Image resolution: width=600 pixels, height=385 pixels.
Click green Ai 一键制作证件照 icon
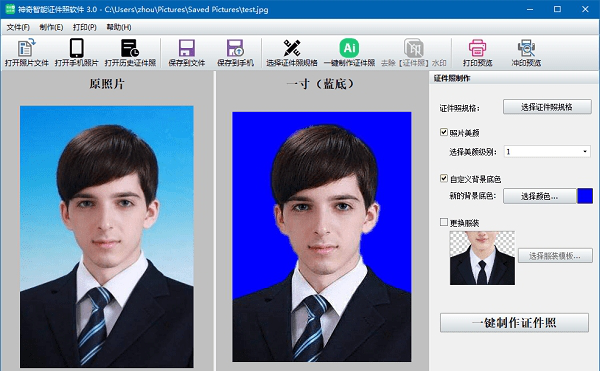[x=349, y=53]
